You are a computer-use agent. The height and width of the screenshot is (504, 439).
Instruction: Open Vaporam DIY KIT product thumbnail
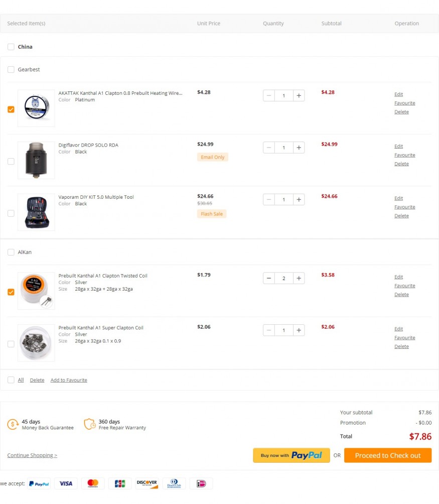tap(36, 212)
